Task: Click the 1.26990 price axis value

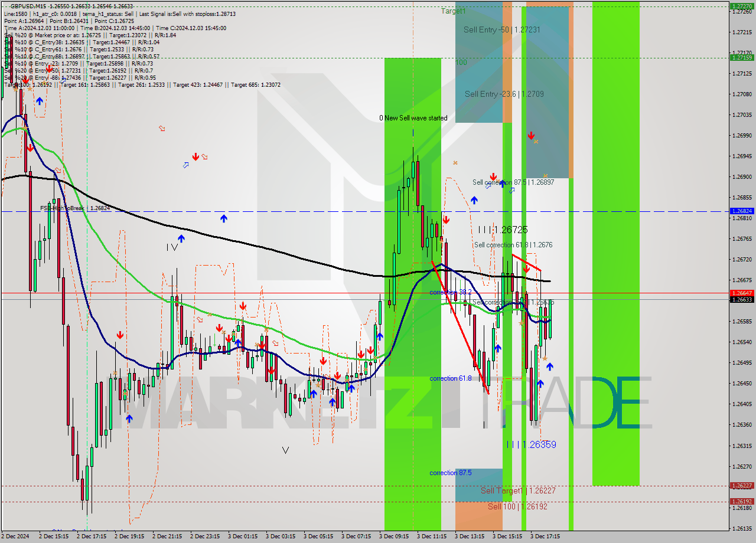Action: [x=742, y=135]
